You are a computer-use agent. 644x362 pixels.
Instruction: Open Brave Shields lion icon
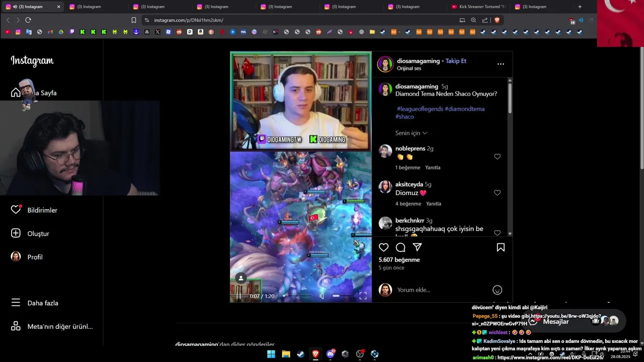(x=497, y=20)
